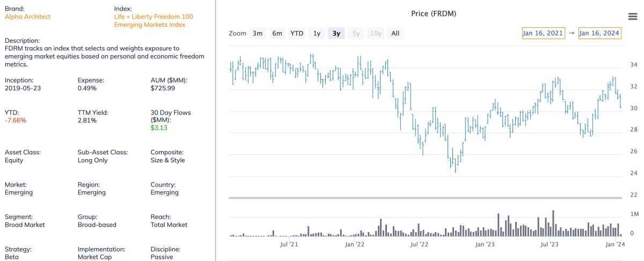Click the Group value Broad-based
Screen dimensions: 644x261
coord(97,225)
